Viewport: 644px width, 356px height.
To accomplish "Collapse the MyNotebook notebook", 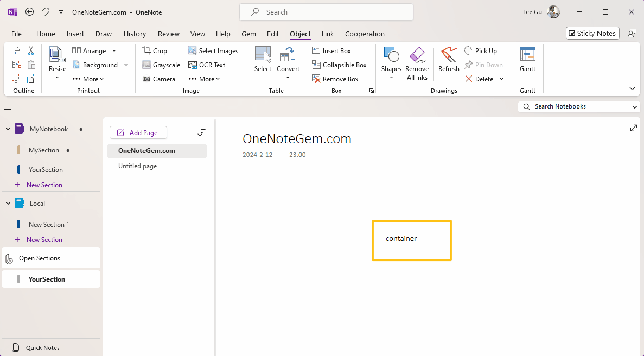I will tap(8, 129).
